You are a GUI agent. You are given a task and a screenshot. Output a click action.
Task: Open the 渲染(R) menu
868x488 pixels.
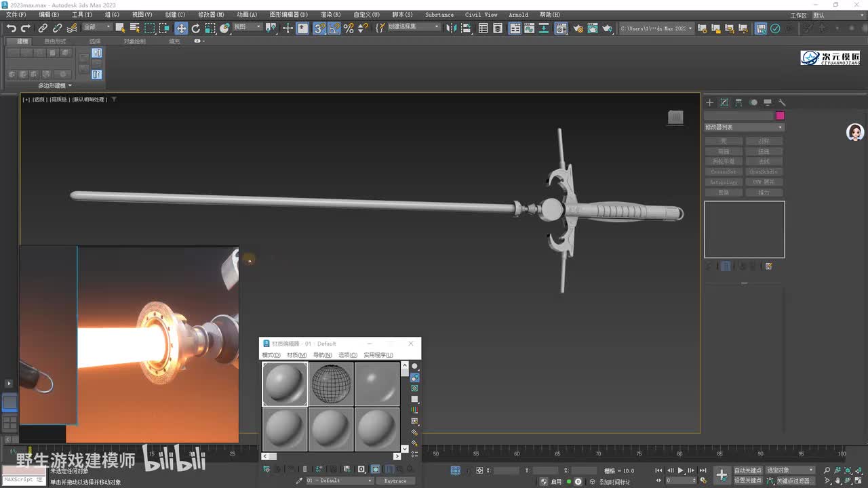tap(330, 14)
